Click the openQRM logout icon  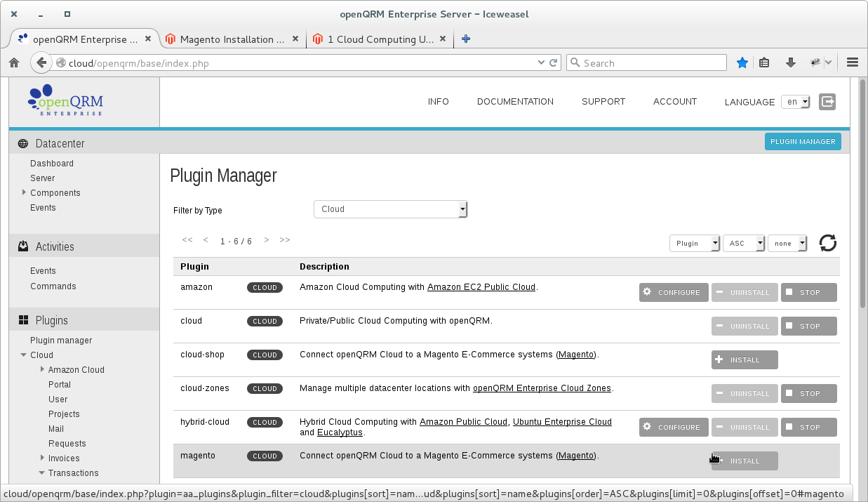(828, 102)
